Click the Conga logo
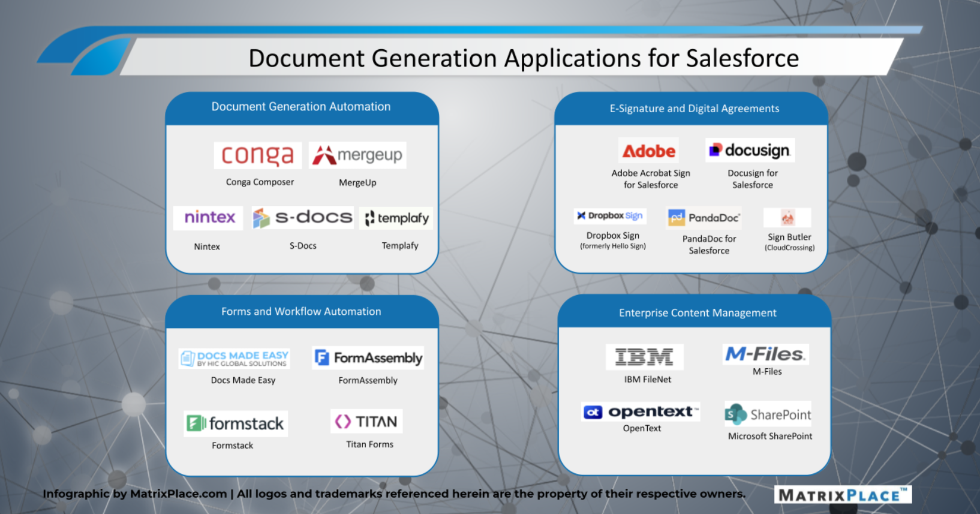The height and width of the screenshot is (514, 980). click(257, 155)
